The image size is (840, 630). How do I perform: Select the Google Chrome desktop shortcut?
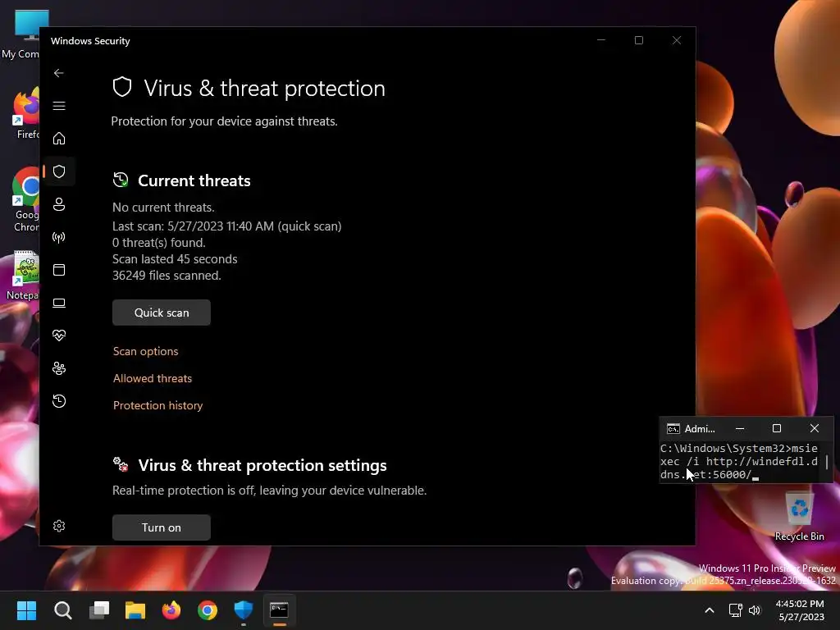click(25, 199)
